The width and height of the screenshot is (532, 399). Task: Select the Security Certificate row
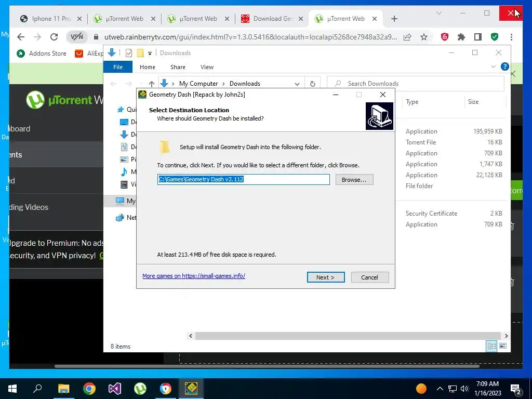(x=454, y=214)
